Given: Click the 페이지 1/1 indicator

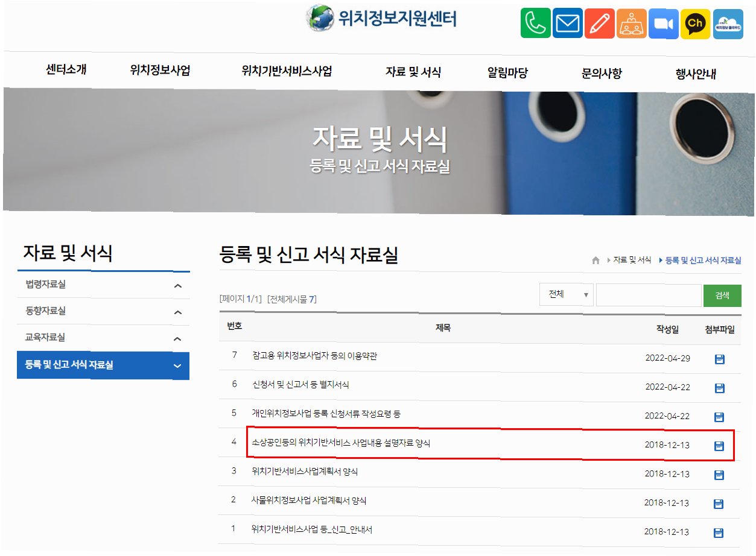Looking at the screenshot, I should (241, 299).
